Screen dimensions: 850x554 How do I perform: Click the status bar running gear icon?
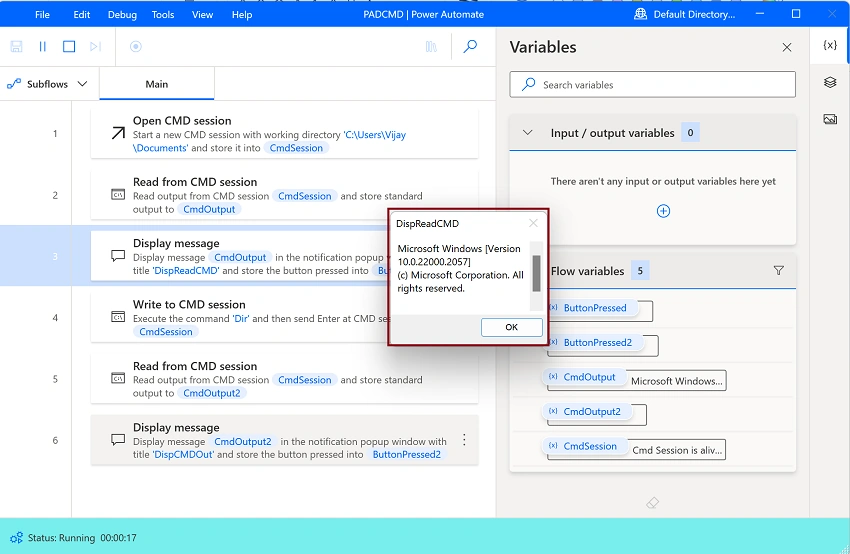pos(16,538)
